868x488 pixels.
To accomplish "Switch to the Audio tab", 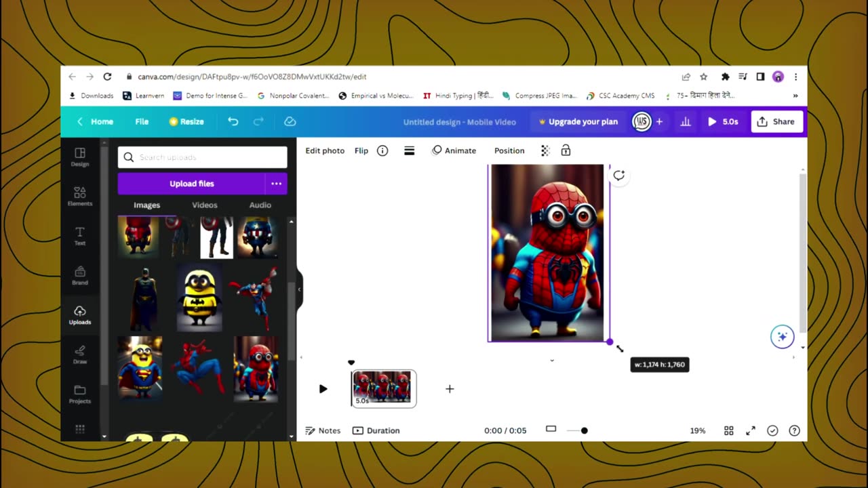I will [x=260, y=205].
